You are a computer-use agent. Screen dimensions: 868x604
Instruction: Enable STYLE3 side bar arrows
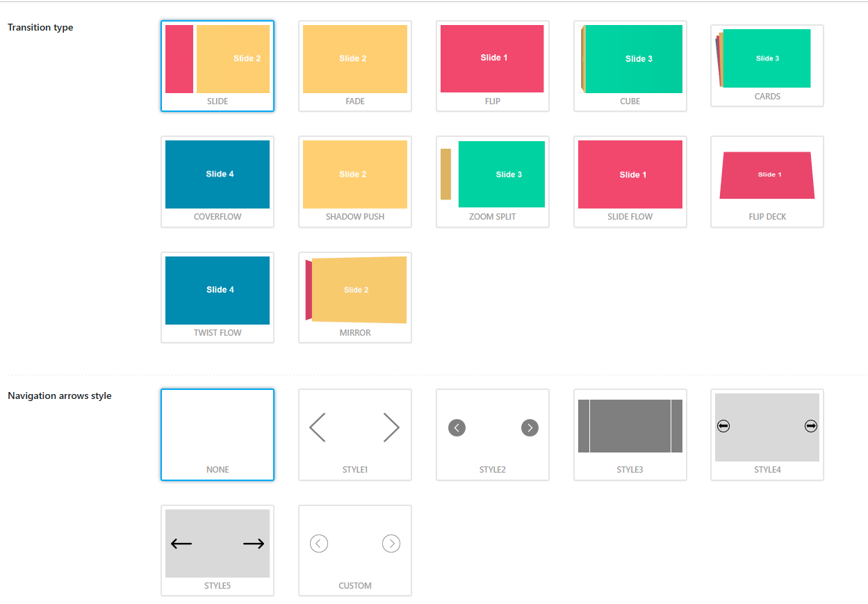click(630, 434)
